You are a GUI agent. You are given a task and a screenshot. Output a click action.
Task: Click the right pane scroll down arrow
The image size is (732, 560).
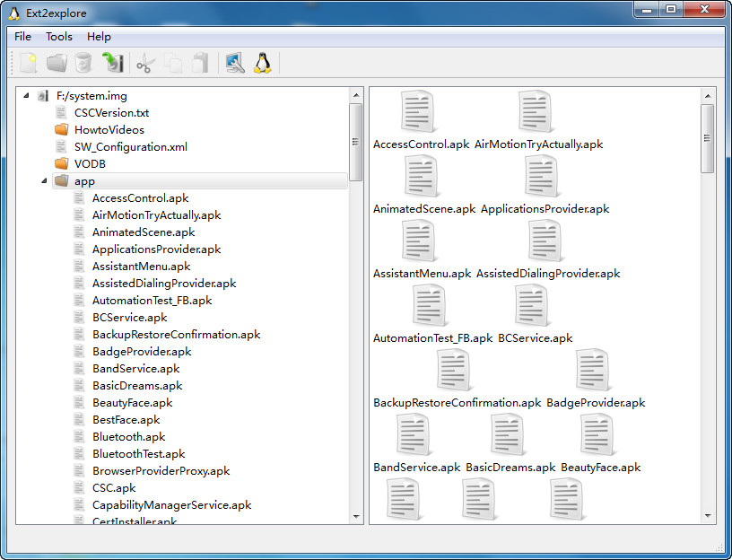[x=708, y=516]
